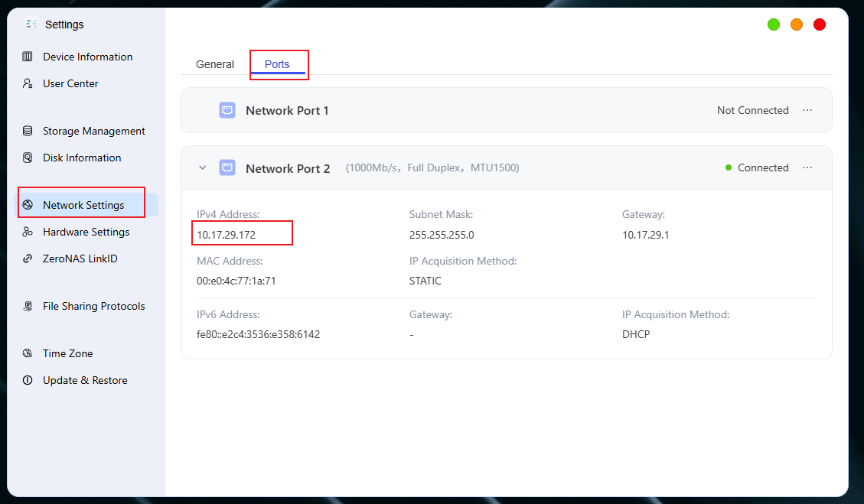This screenshot has height=504, width=864.
Task: Go to User Center
Action: coord(70,83)
